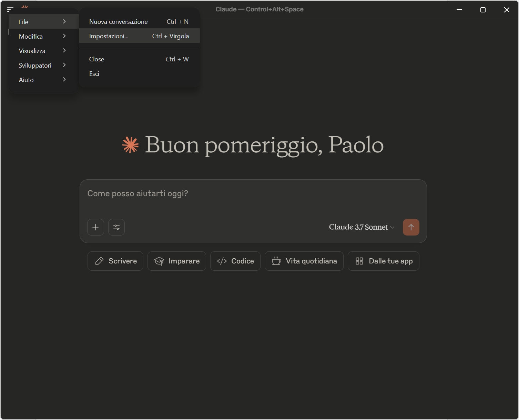
Task: Click the Scrivere pencil suggestion
Action: pyautogui.click(x=115, y=261)
